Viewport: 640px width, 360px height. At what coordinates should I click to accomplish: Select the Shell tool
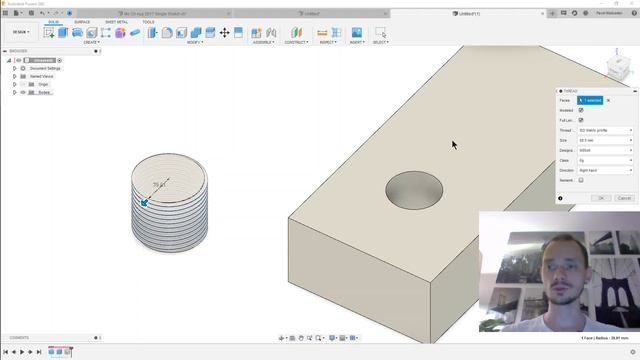coord(181,33)
